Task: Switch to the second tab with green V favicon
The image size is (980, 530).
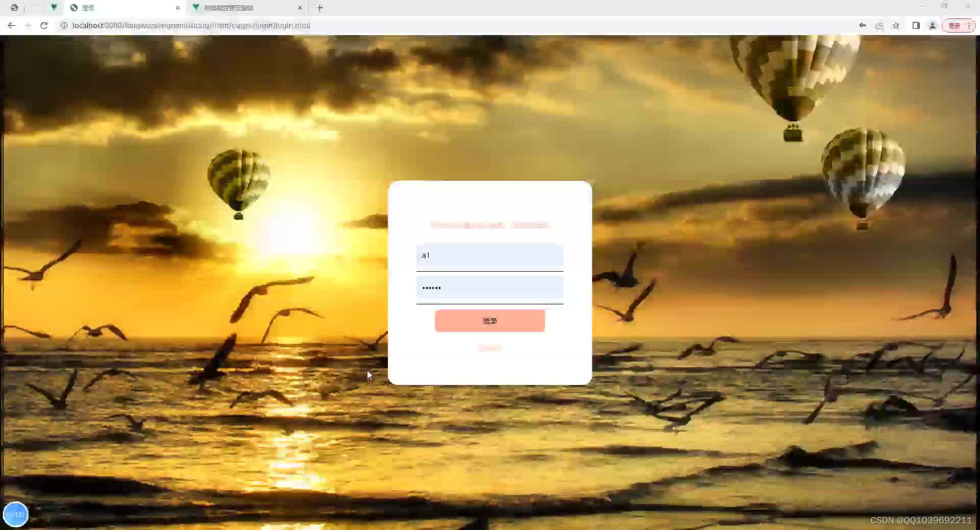Action: pos(247,8)
